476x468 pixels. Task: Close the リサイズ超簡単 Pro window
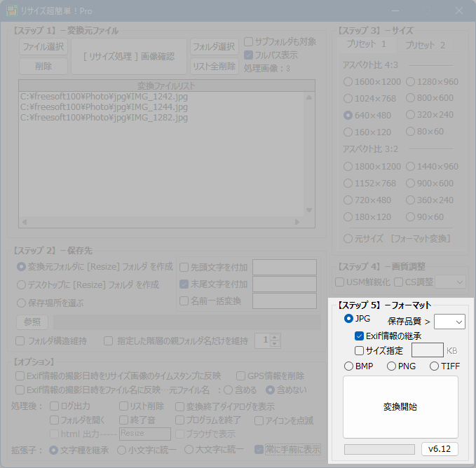pos(459,11)
